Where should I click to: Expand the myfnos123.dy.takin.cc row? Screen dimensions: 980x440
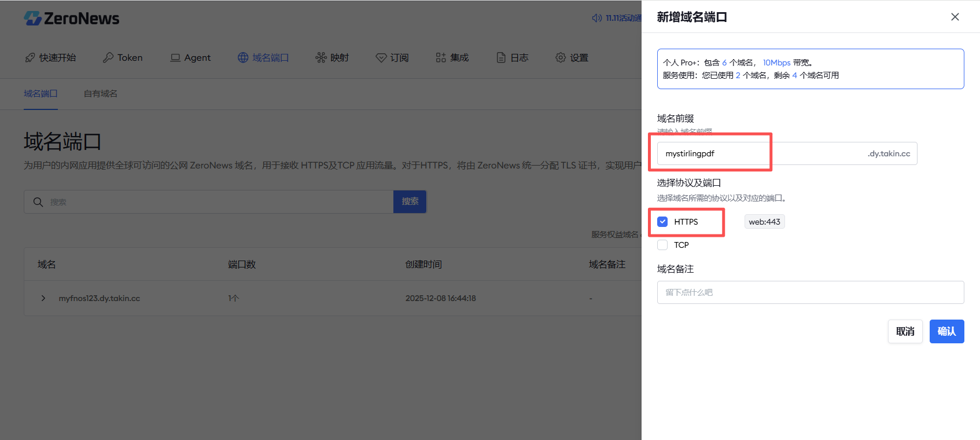(x=43, y=298)
